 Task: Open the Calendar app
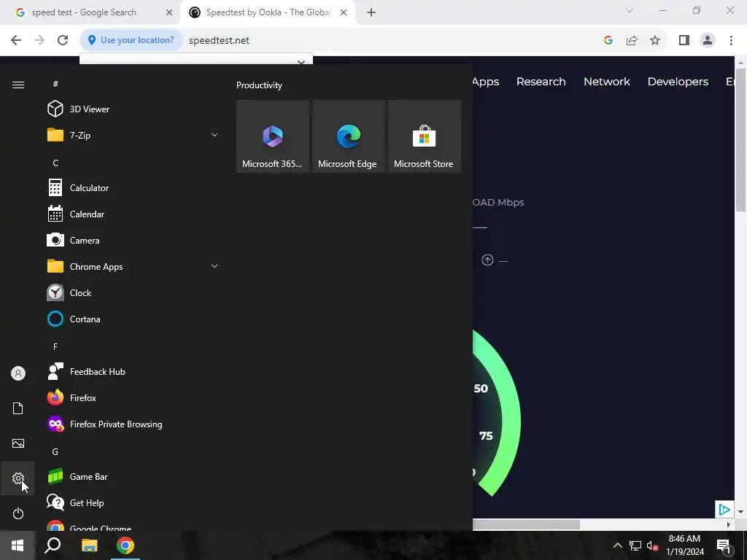pos(132,214)
